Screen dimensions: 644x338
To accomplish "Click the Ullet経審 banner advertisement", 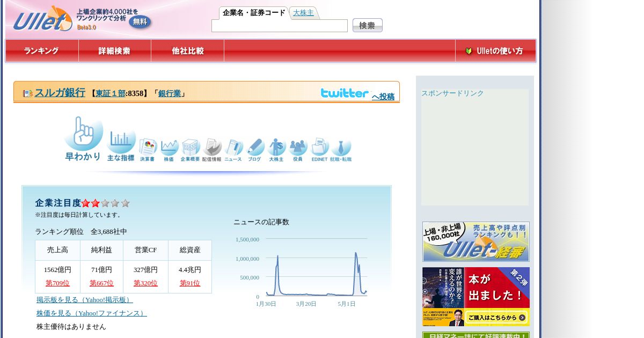I will coord(475,241).
